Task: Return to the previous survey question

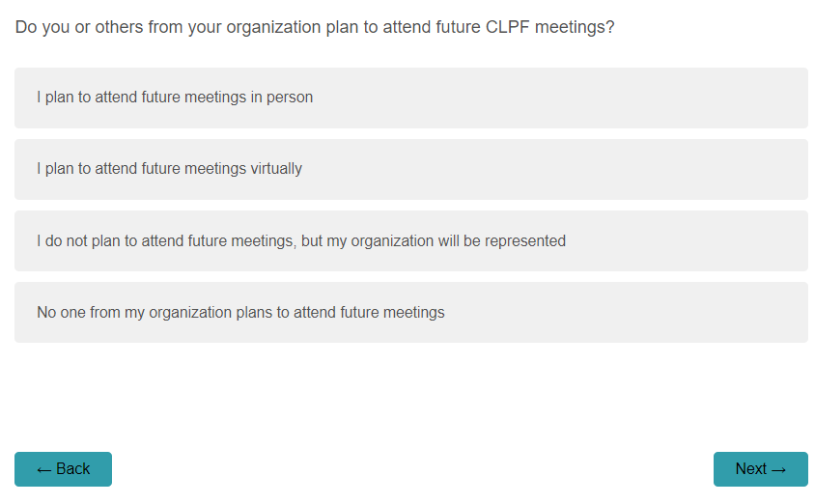Action: tap(63, 469)
